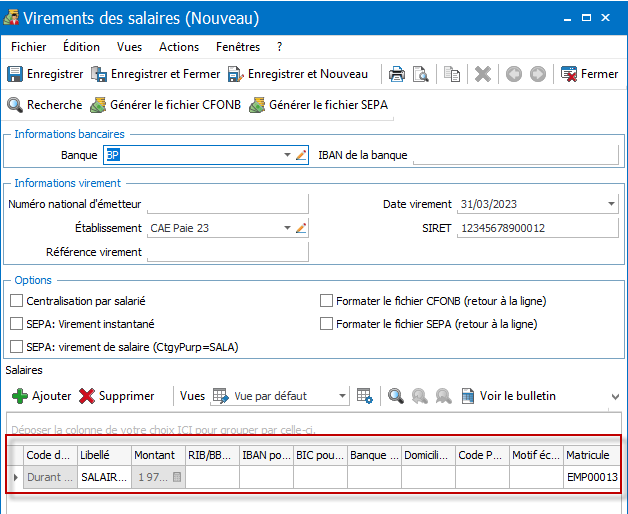The image size is (628, 514).
Task: Edit the Banque entry with pencil icon
Action: tap(301, 155)
